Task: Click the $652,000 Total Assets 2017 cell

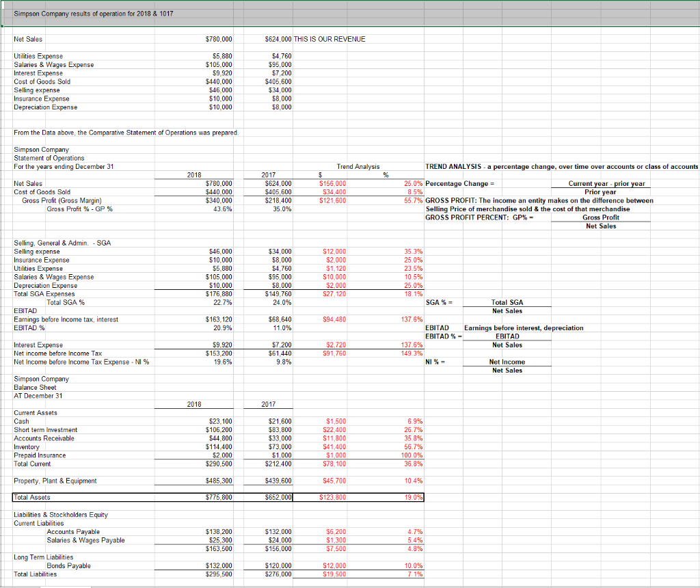Action: (278, 497)
